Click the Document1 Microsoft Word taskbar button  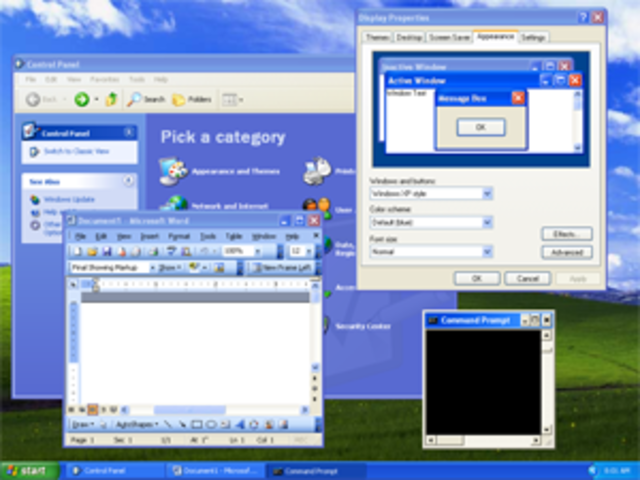216,471
